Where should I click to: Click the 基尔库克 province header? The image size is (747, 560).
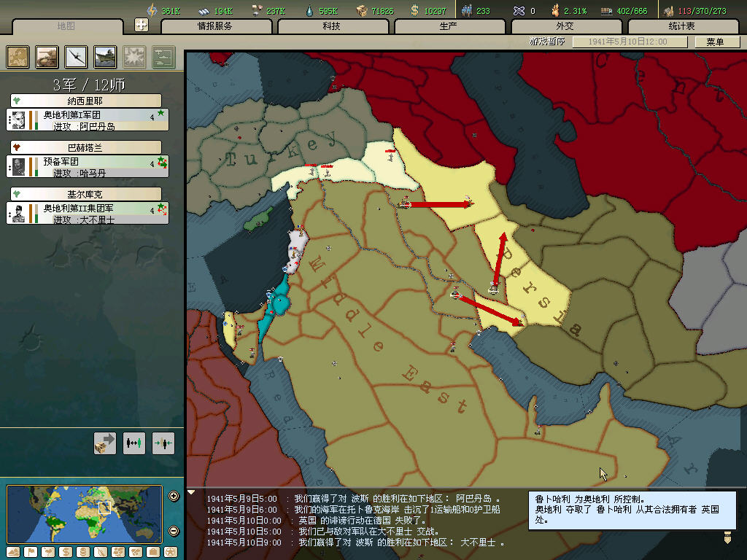86,194
